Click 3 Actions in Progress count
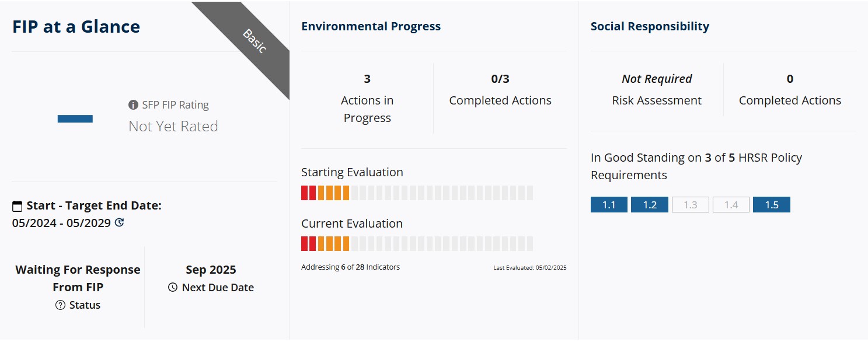Image resolution: width=868 pixels, height=342 pixels. point(367,79)
